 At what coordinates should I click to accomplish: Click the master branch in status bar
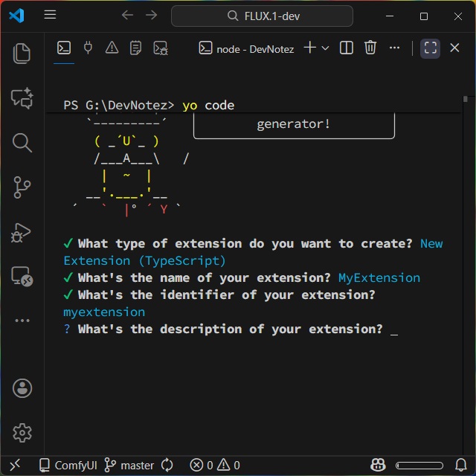click(129, 465)
